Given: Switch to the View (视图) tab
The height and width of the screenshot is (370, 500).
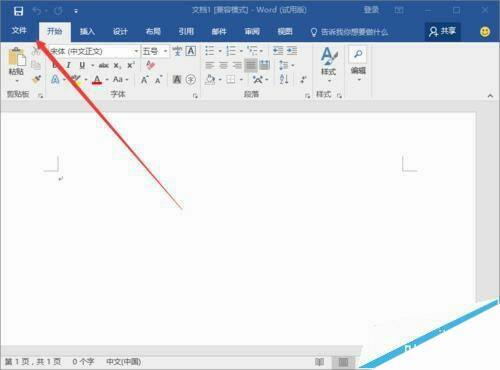Looking at the screenshot, I should pyautogui.click(x=285, y=32).
